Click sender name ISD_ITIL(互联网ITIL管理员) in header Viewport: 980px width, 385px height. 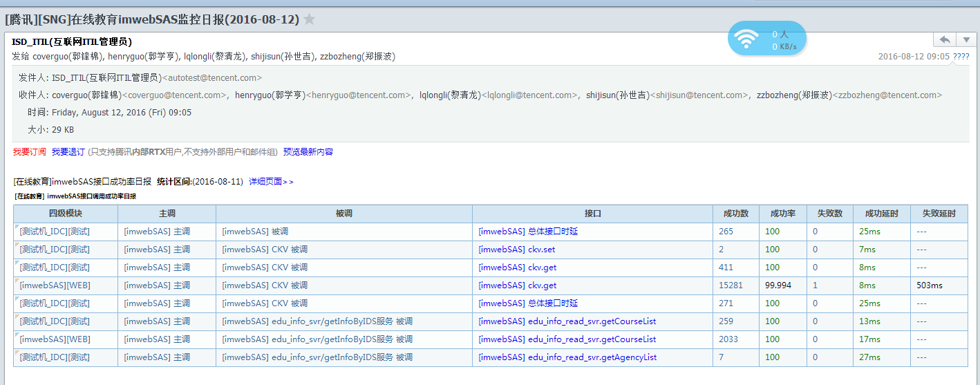point(72,42)
